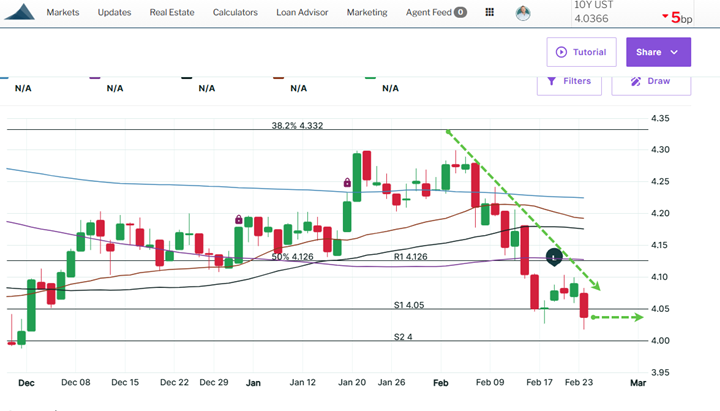This screenshot has width=720, height=411.
Task: Play the Tutorial video
Action: (x=581, y=52)
